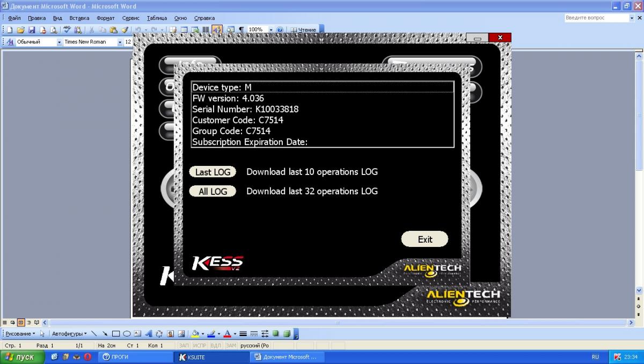Click the Windows пуск Start button
This screenshot has width=644, height=364.
(x=22, y=357)
